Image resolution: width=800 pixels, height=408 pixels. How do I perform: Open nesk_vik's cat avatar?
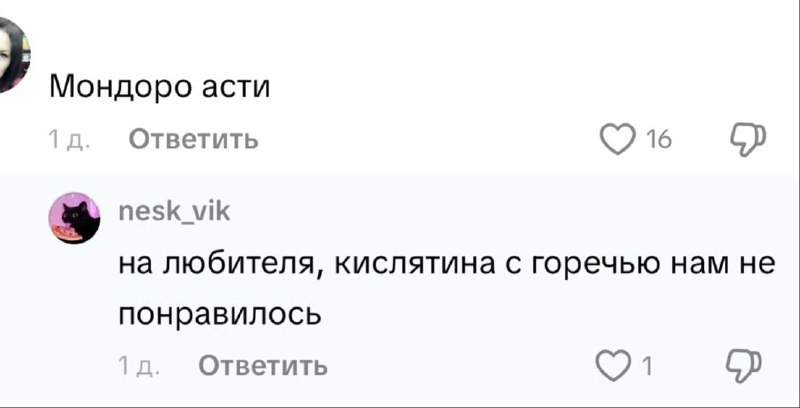[75, 218]
